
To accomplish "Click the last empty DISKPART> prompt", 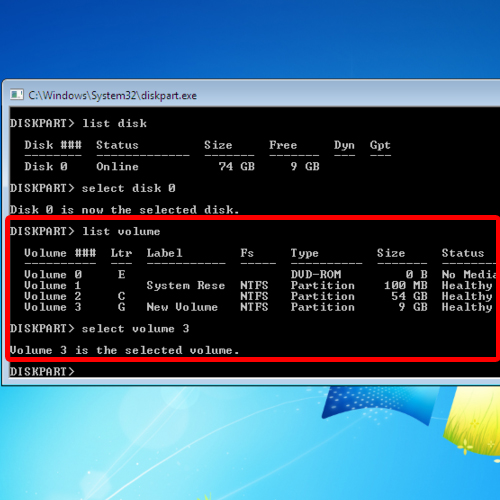I will click(x=42, y=371).
